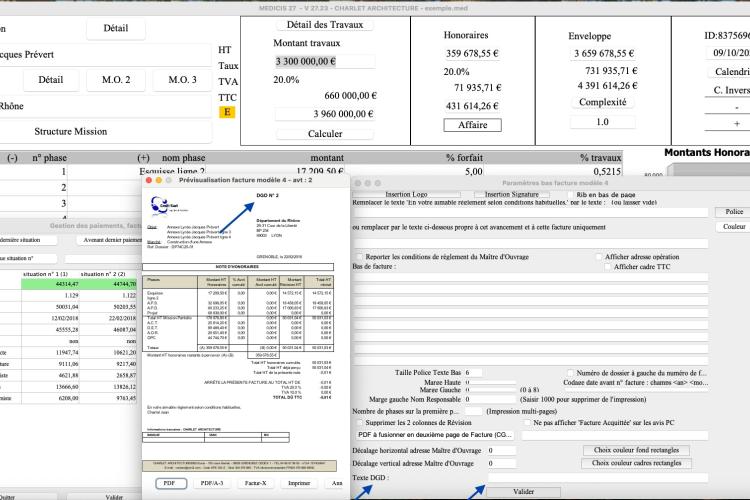Screen dimensions: 750x500
Task: Select the green cell 44744,70 in situation n° 2
Action: coord(108,284)
